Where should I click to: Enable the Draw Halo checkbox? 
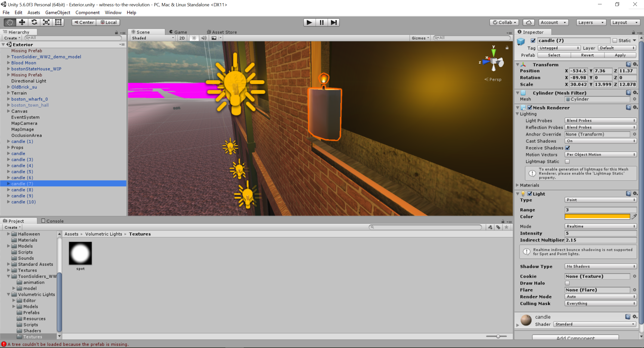[x=568, y=283]
